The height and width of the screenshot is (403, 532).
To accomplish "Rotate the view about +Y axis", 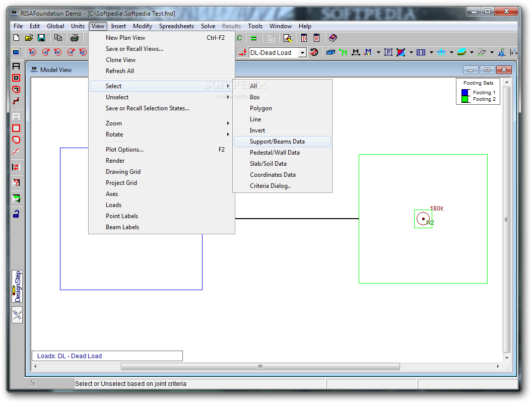I will [x=58, y=52].
